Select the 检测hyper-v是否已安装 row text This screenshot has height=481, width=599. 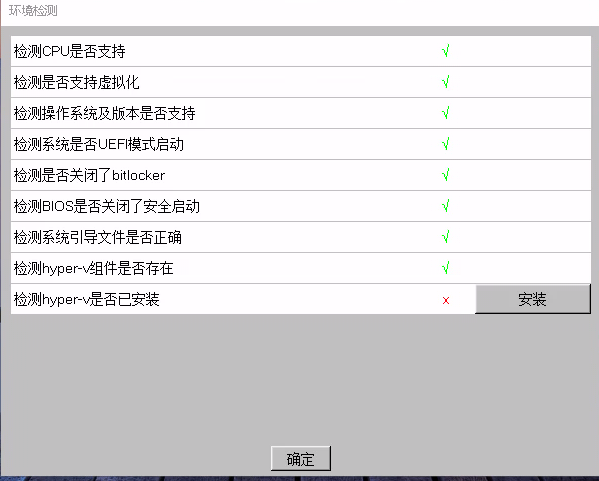(87, 299)
